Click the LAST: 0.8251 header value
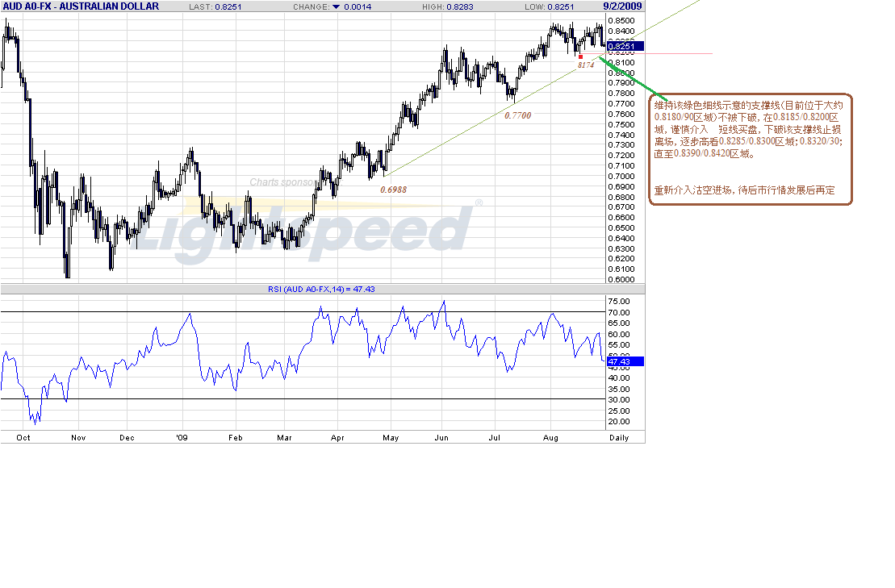 (215, 6)
